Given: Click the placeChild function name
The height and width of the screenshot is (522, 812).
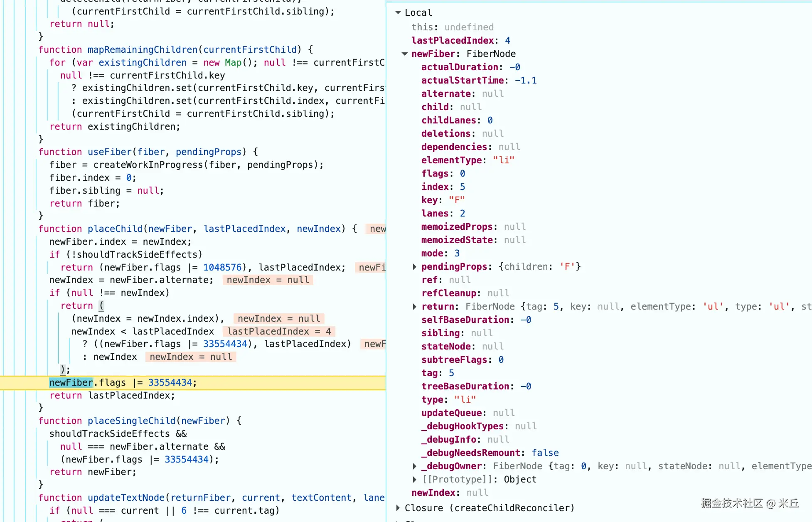Looking at the screenshot, I should [115, 229].
